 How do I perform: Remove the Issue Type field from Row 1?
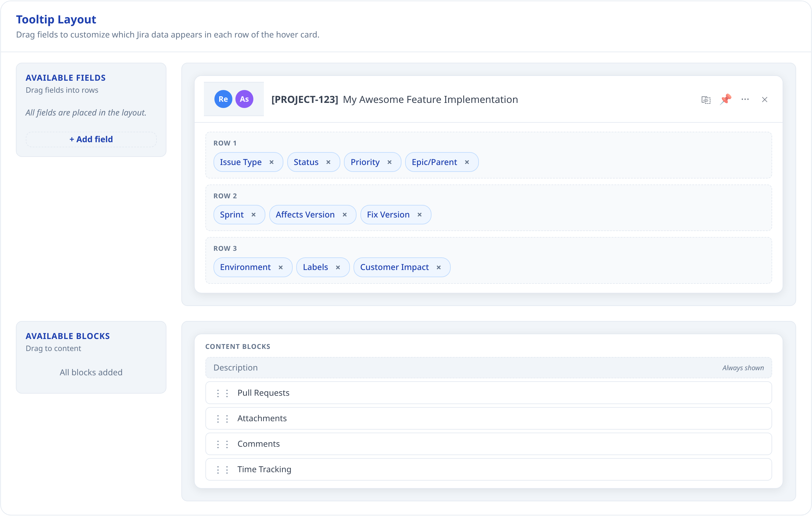pyautogui.click(x=272, y=162)
